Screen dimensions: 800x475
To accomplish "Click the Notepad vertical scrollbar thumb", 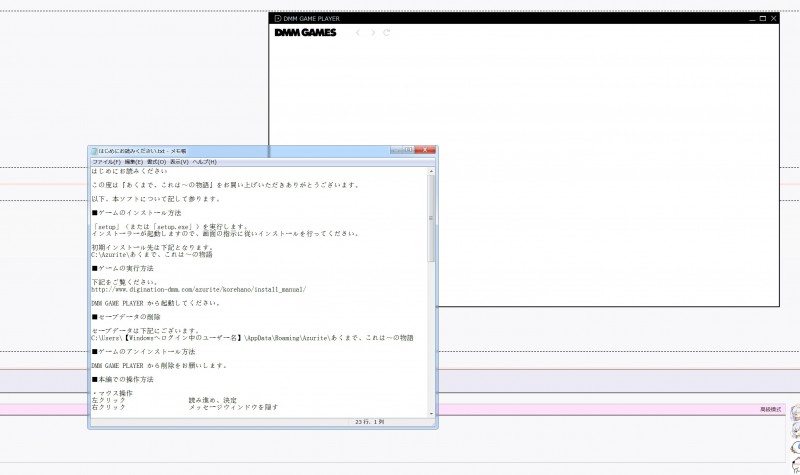I will tap(432, 218).
